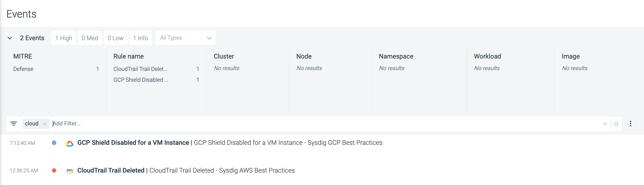Image resolution: width=644 pixels, height=185 pixels.
Task: Star the current filter as favorite
Action: (x=616, y=124)
